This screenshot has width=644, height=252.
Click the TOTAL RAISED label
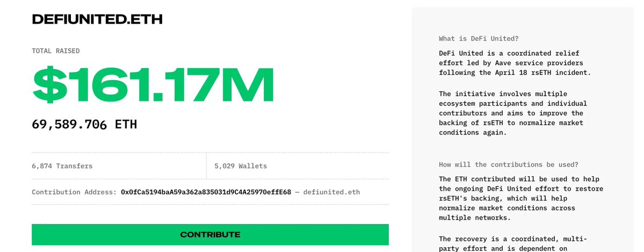tap(56, 51)
